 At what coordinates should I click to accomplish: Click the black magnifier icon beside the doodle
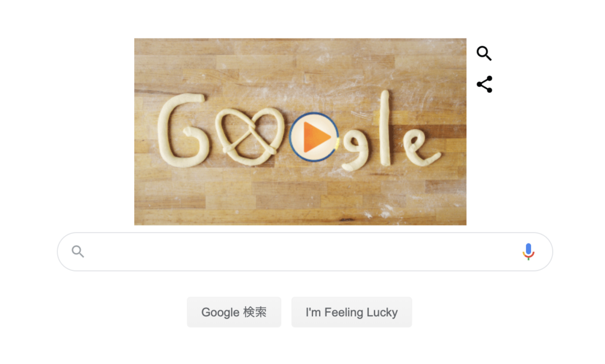coord(484,53)
